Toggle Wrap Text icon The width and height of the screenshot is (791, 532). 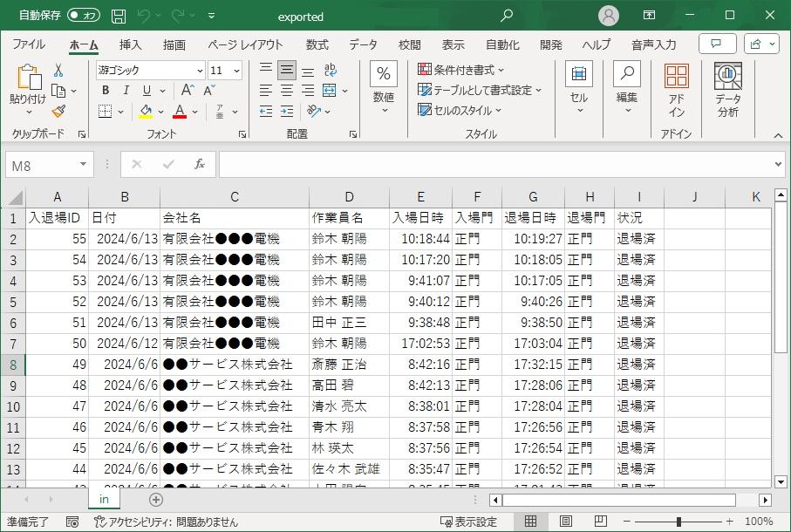pos(330,70)
